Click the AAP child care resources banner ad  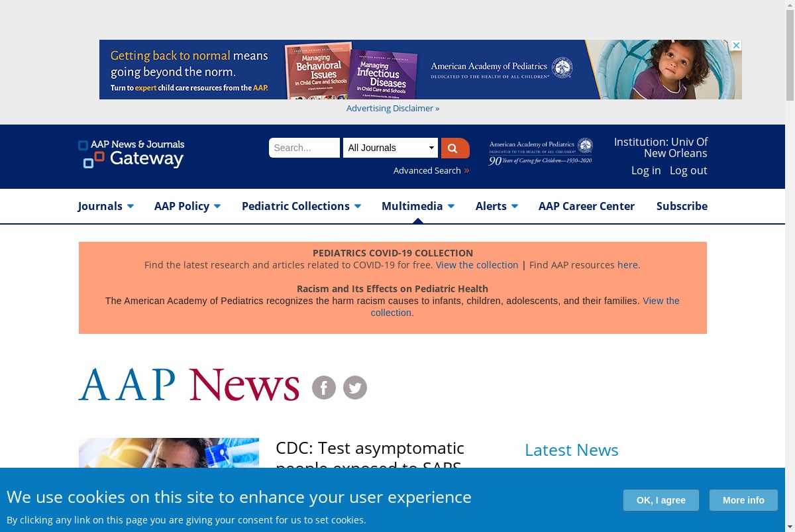(x=421, y=70)
